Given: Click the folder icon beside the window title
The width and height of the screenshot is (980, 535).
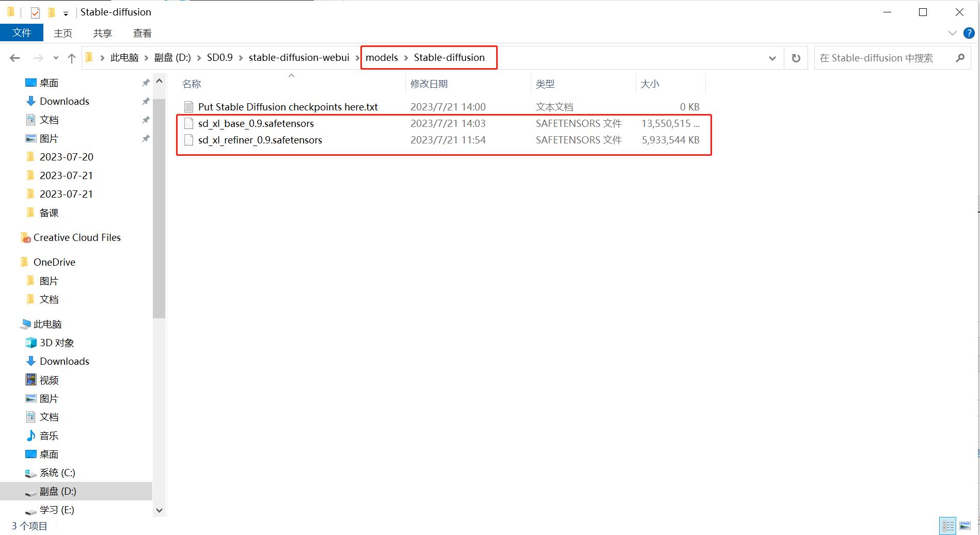Looking at the screenshot, I should (11, 12).
